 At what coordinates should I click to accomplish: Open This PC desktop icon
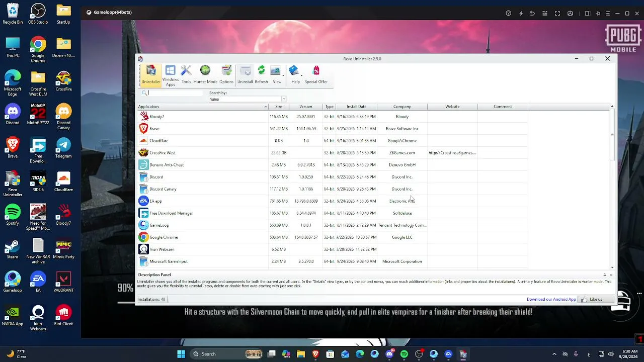13,48
